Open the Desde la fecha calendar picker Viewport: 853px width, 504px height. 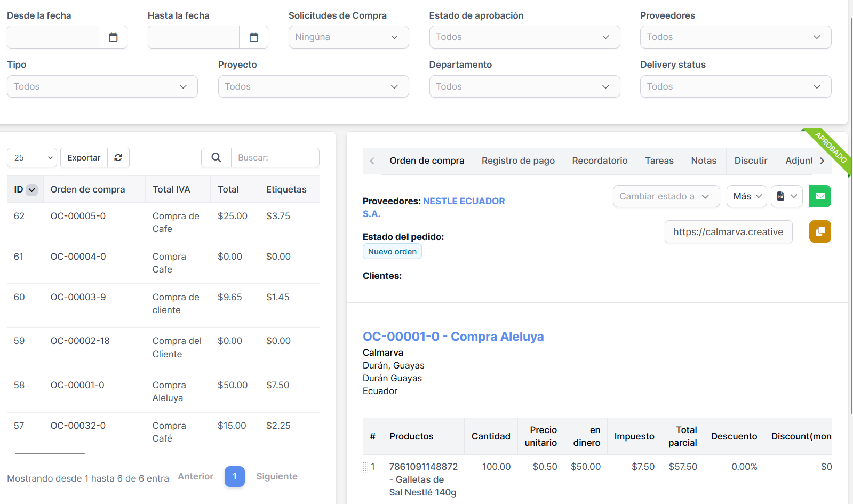tap(113, 37)
